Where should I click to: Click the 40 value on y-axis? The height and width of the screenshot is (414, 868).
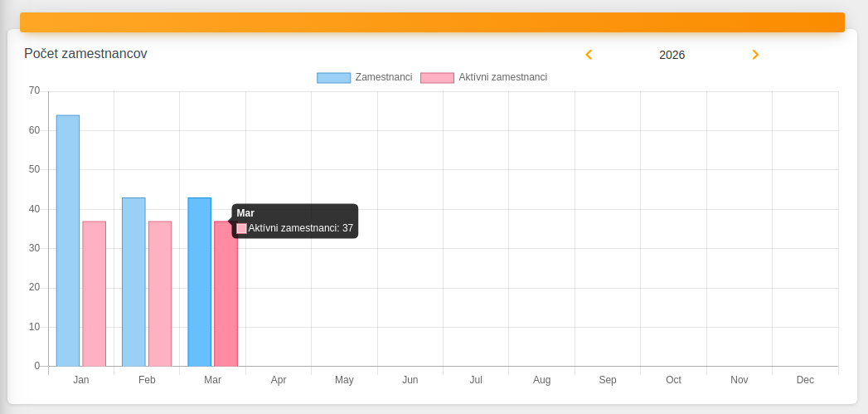[x=34, y=208]
